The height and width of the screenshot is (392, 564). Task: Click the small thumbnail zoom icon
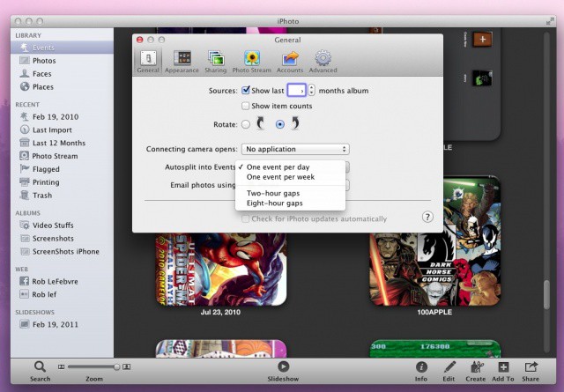[61, 366]
